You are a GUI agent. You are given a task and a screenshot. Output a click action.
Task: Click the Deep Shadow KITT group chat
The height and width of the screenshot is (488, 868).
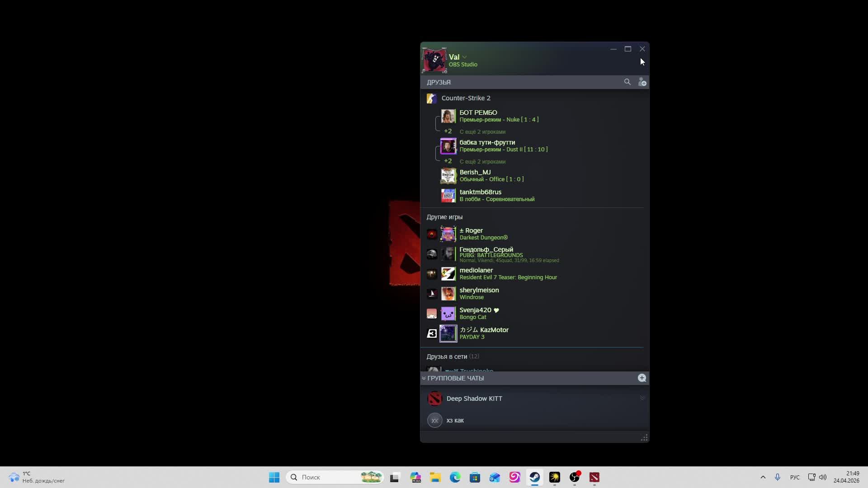[x=474, y=399]
